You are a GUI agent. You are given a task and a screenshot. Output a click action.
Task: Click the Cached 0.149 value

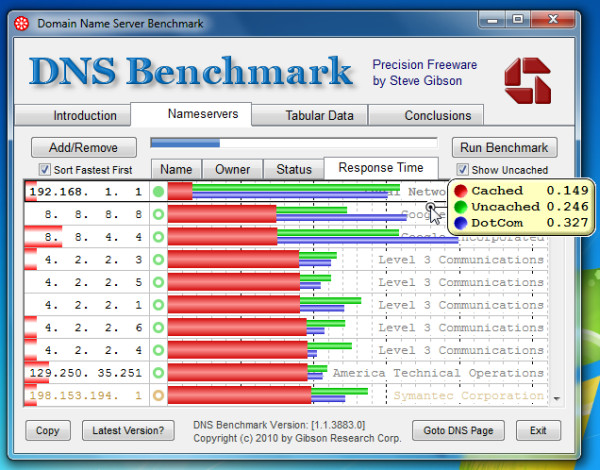pos(567,190)
